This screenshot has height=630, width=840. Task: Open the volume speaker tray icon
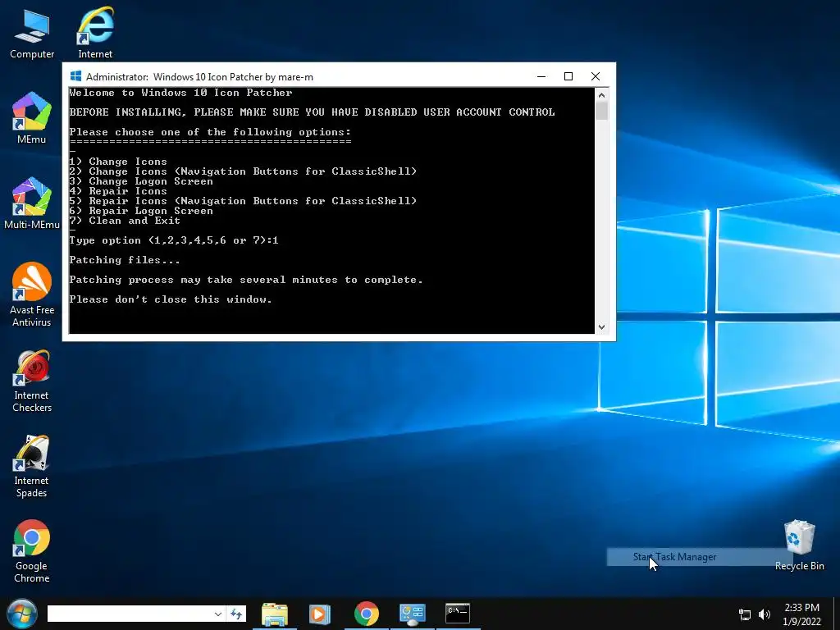765,614
